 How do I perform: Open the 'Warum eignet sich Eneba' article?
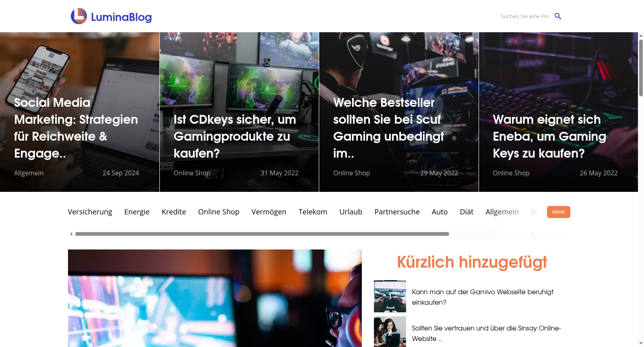coord(549,136)
